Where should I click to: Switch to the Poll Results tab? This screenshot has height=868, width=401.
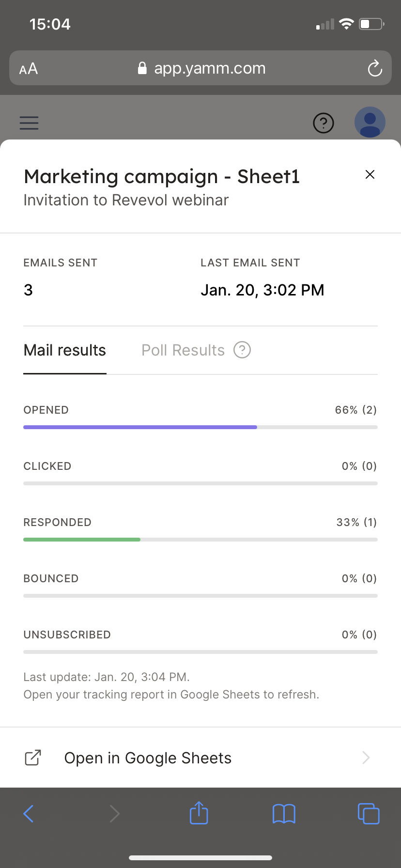coord(183,350)
